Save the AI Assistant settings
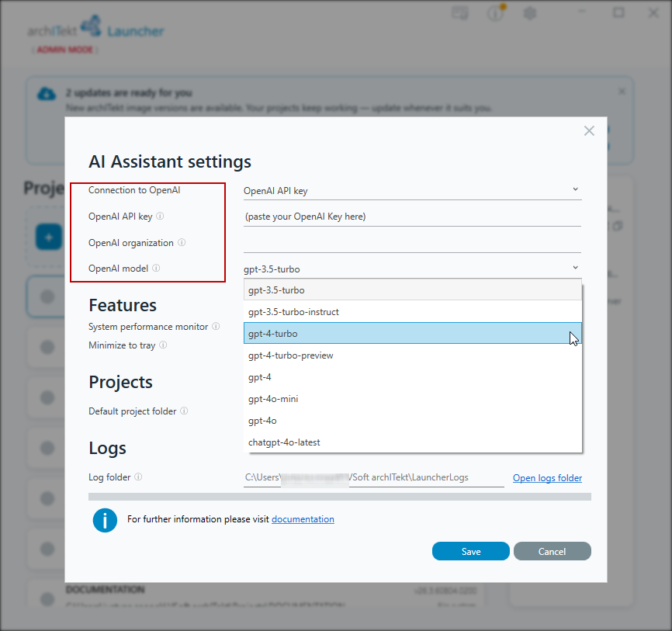This screenshot has width=672, height=631. (x=470, y=551)
